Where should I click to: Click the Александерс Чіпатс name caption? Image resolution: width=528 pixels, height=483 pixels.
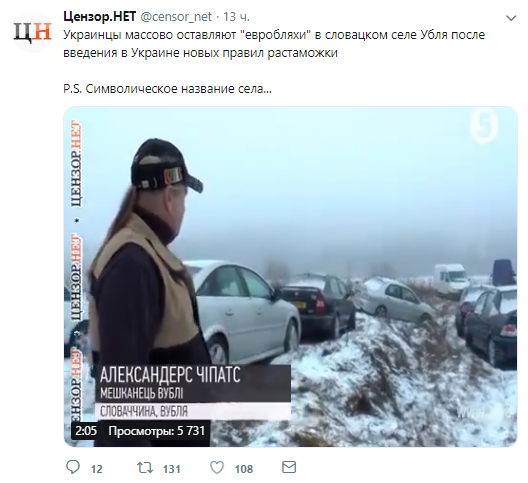point(170,375)
